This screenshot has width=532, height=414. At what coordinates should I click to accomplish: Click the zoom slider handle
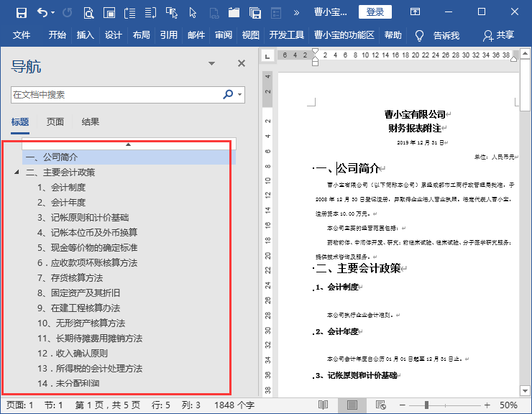pyautogui.click(x=427, y=405)
